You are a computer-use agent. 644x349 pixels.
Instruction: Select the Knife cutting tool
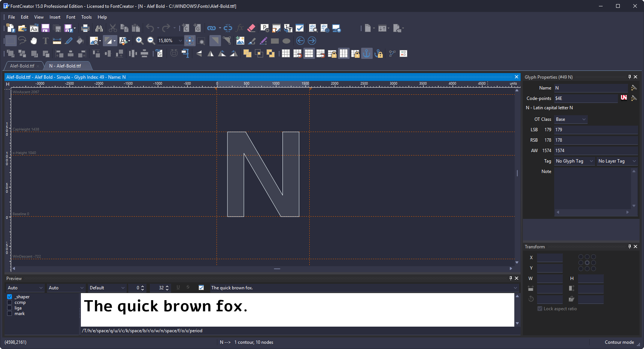click(x=69, y=41)
